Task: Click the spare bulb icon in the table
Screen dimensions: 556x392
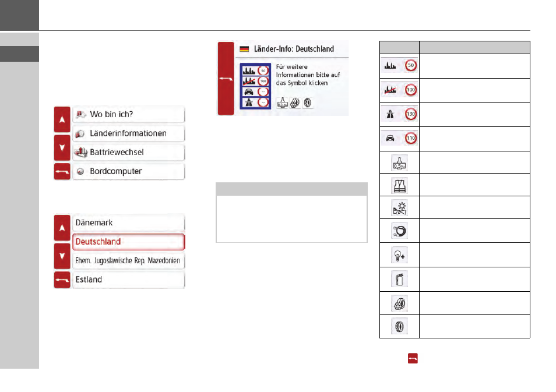Action: pos(399,255)
